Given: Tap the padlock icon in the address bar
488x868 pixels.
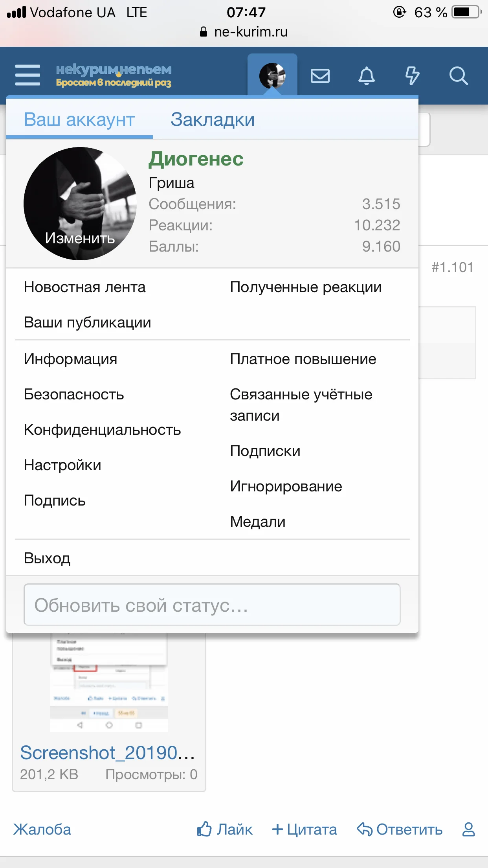Looking at the screenshot, I should 204,32.
